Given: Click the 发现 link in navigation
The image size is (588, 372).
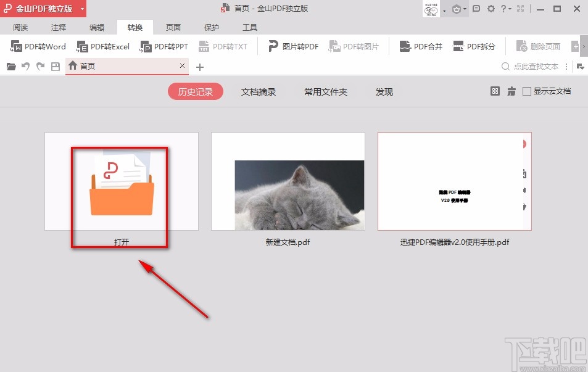Looking at the screenshot, I should pyautogui.click(x=384, y=91).
